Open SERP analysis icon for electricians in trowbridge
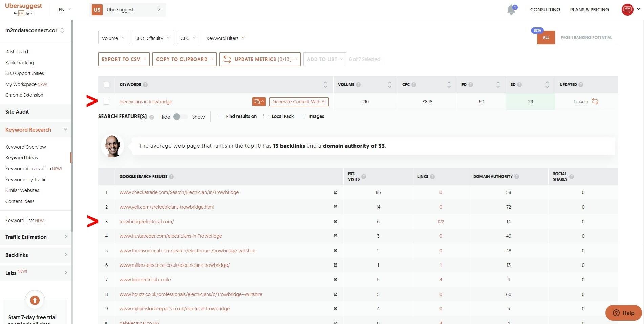Viewport: 644px width, 324px height. [259, 102]
